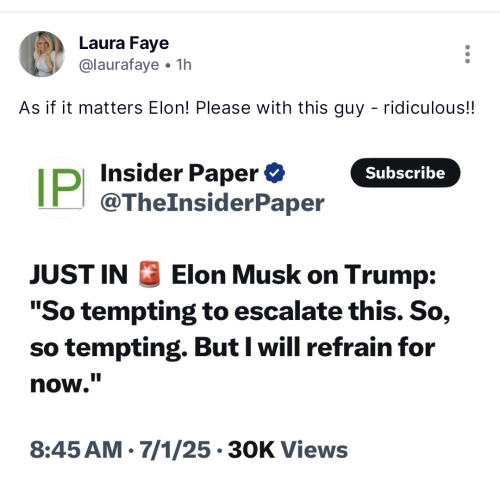Visit the @laurafaye handle
The height and width of the screenshot is (499, 500).
click(x=119, y=65)
